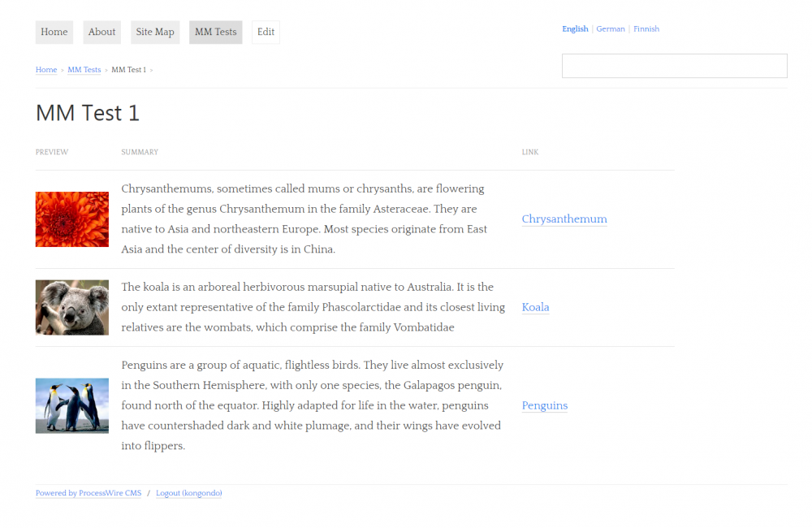Open the Chrysanthemum link
This screenshot has height=528, width=812.
(564, 219)
